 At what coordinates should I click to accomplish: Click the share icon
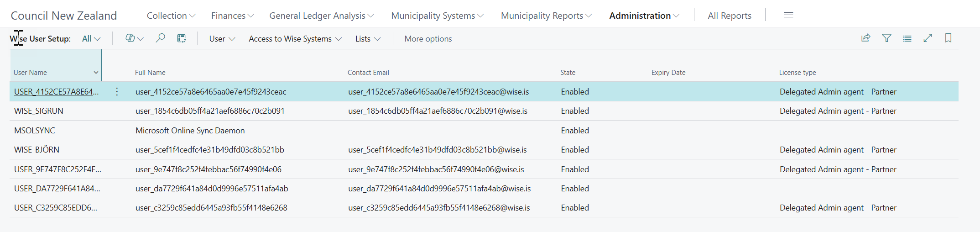click(865, 38)
